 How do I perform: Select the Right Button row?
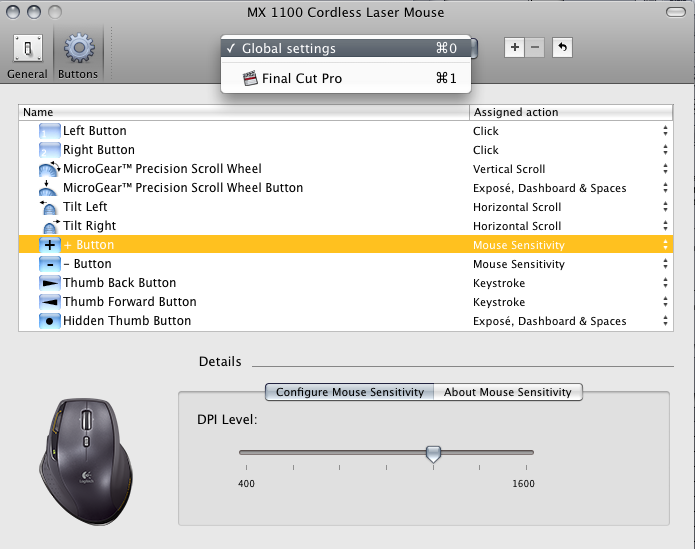(346, 150)
